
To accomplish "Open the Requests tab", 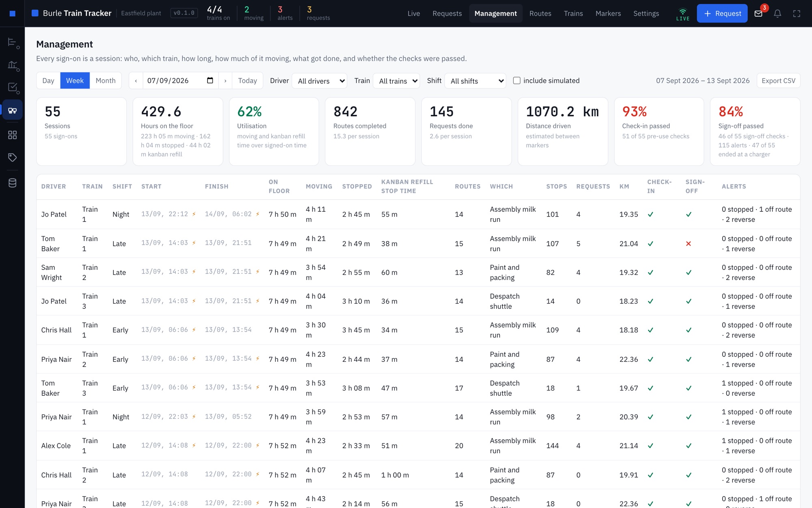I will pos(447,13).
